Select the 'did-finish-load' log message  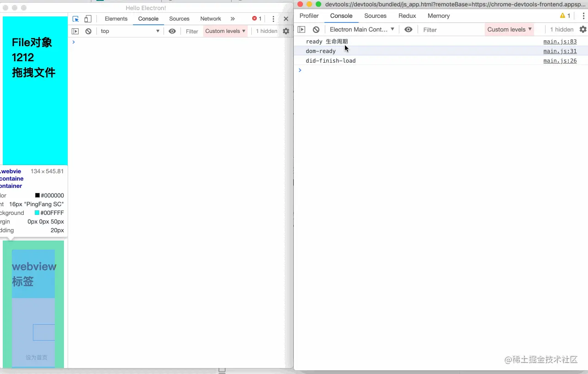point(331,61)
